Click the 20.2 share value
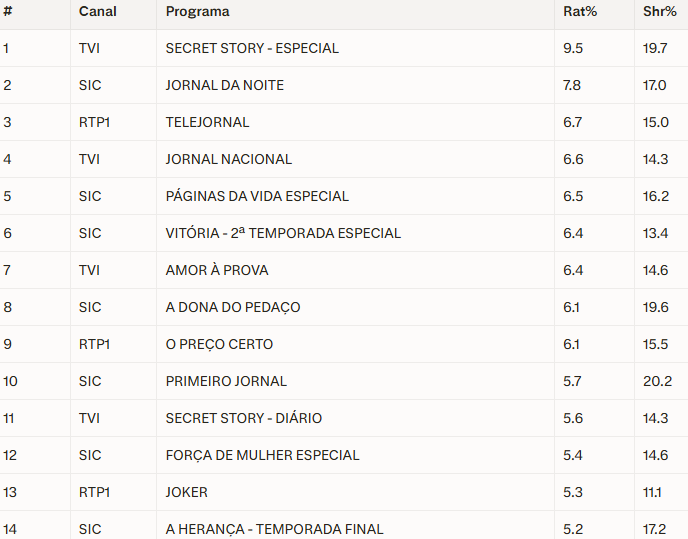Viewport: 688px width, 539px height. [x=657, y=381]
